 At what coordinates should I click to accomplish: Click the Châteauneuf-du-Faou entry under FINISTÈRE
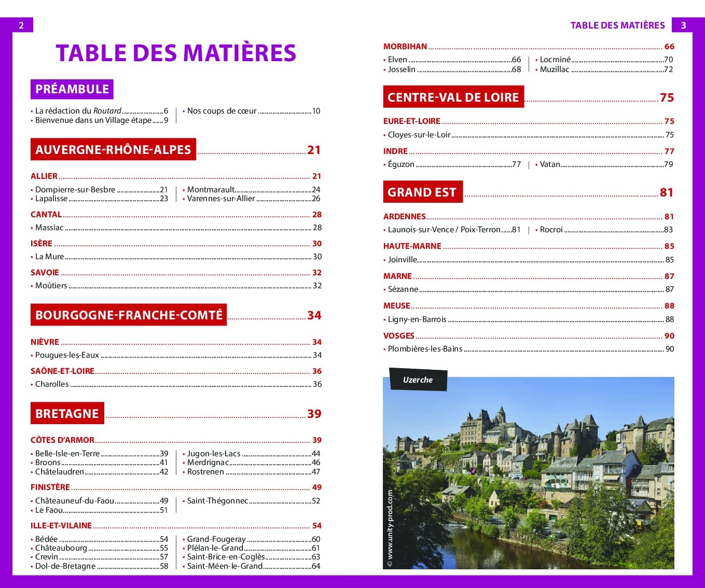tap(75, 501)
